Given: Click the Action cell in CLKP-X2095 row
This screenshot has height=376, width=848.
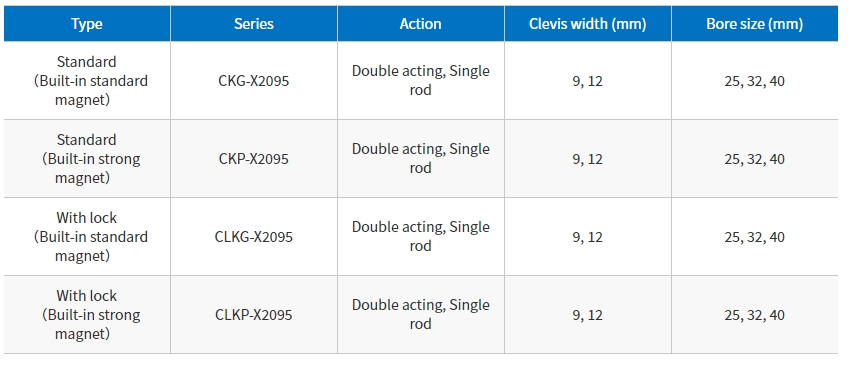Looking at the screenshot, I should tap(421, 315).
